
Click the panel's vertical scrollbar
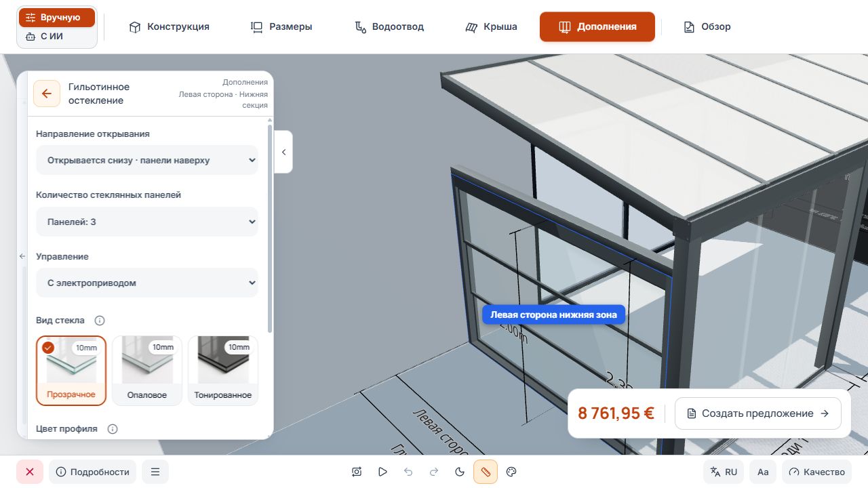270,228
